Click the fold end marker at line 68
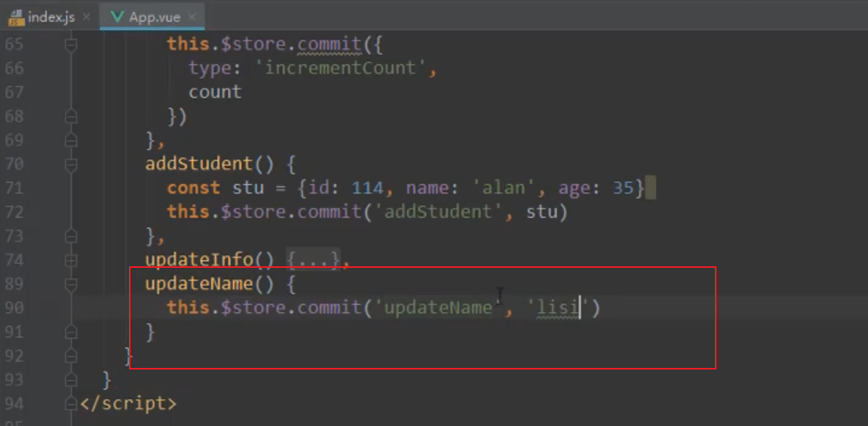 pos(71,116)
